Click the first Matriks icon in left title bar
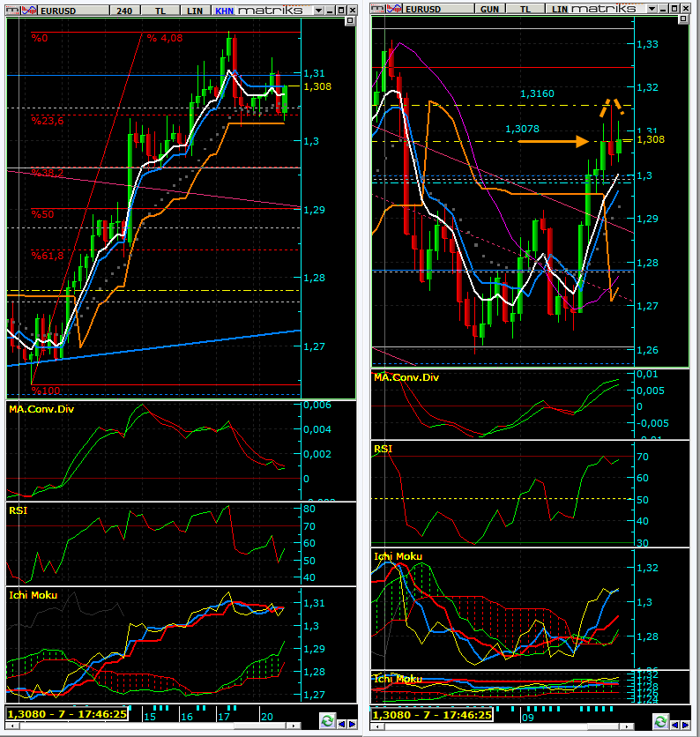This screenshot has width=700, height=737. pos(11,10)
